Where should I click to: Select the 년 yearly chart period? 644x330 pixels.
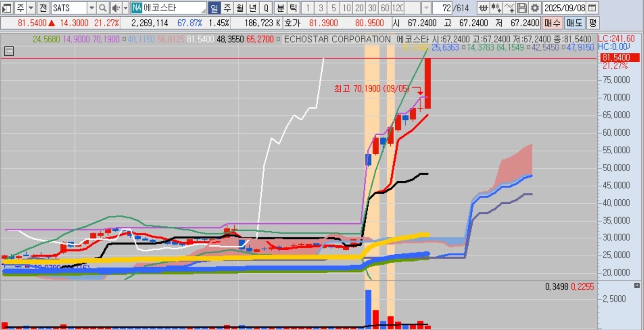click(x=253, y=8)
